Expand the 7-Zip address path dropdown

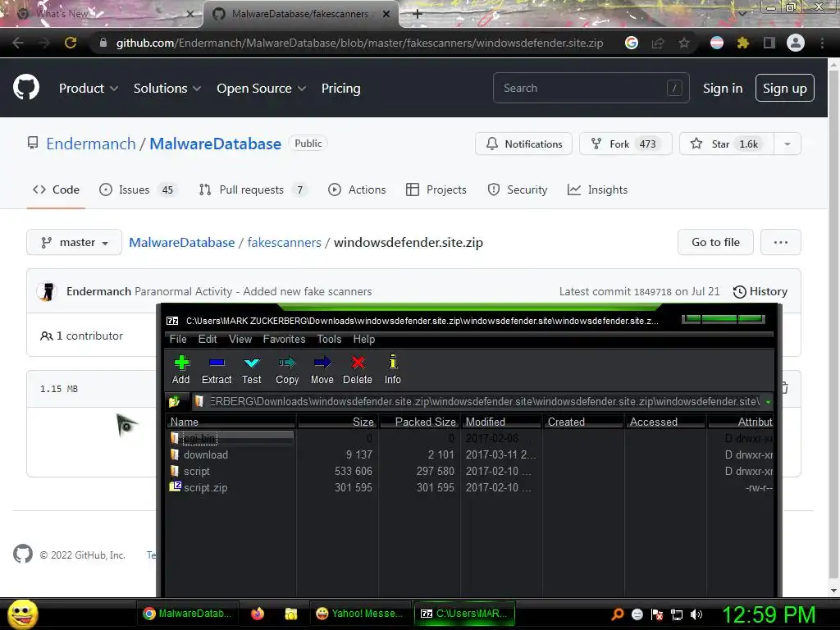tap(768, 402)
